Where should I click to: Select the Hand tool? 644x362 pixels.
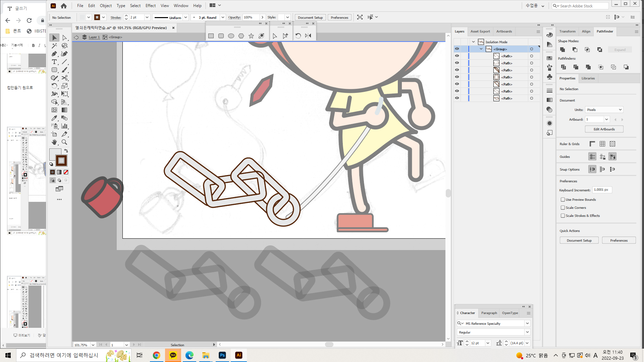pyautogui.click(x=54, y=142)
